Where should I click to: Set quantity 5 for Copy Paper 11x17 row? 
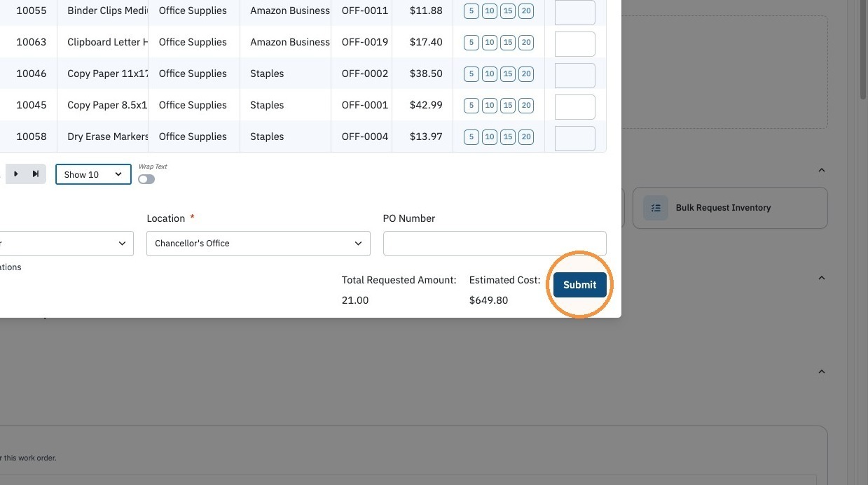471,74
